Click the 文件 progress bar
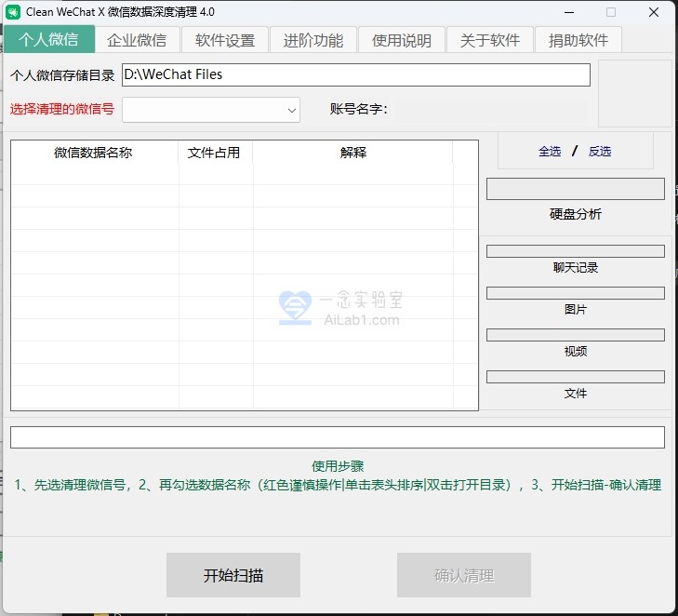Screen dimensions: 678x616 coord(575,377)
